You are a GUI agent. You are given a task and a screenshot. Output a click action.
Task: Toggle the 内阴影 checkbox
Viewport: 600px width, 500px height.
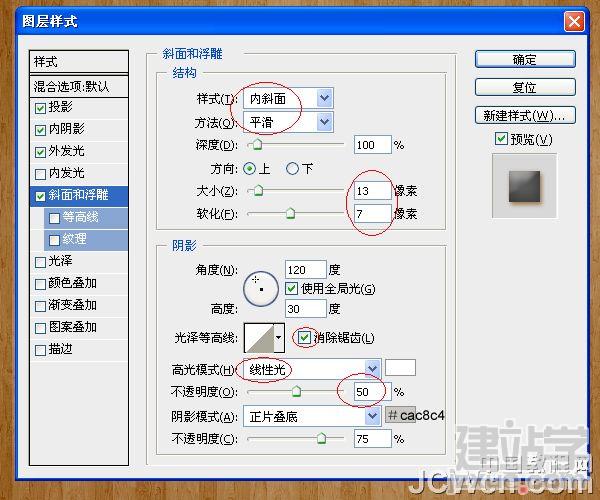pos(40,130)
